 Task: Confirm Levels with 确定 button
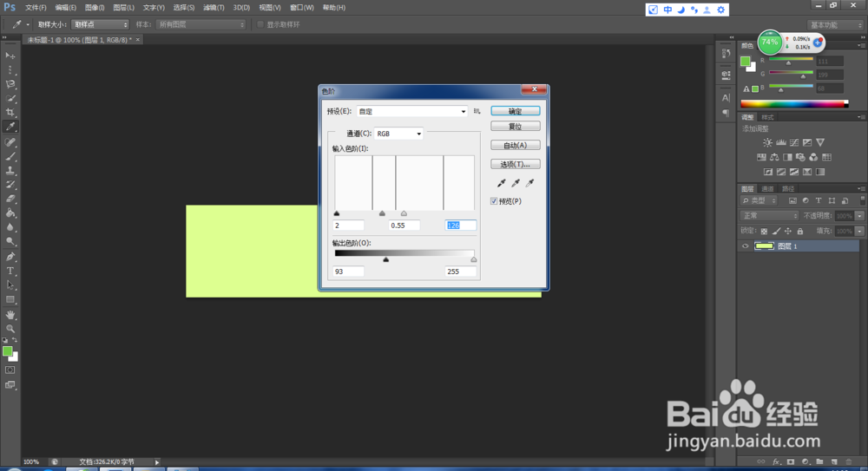(x=516, y=111)
